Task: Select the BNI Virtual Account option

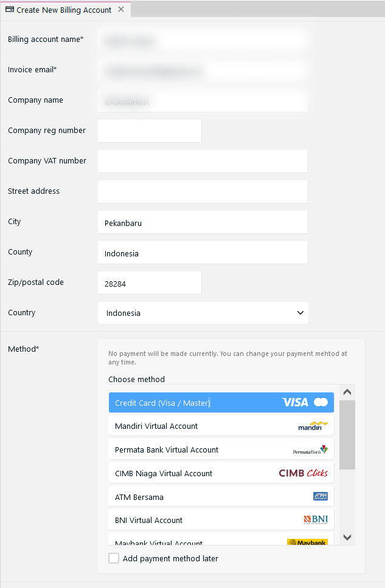Action: 182,519
